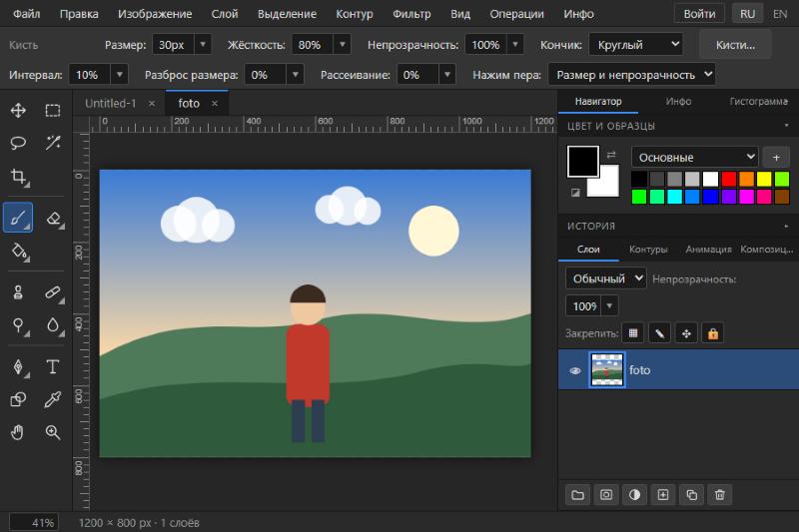Screen dimensions: 799x532
Task: Open the Основные swatch set dropdown
Action: 694,158
